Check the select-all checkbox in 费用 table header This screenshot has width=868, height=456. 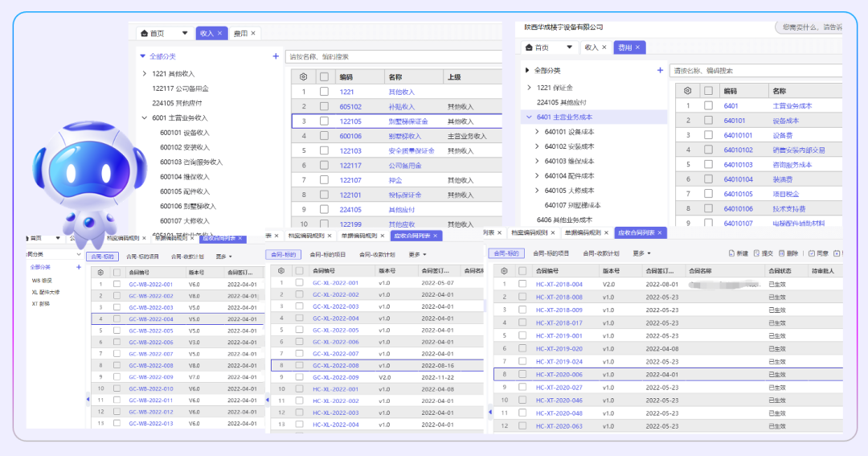click(x=708, y=91)
